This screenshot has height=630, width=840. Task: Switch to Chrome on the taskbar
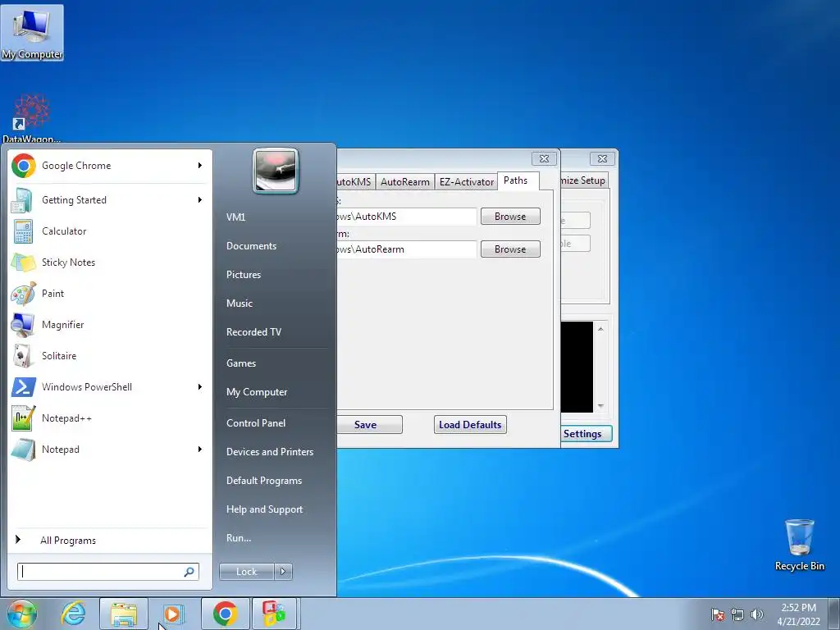coord(225,614)
